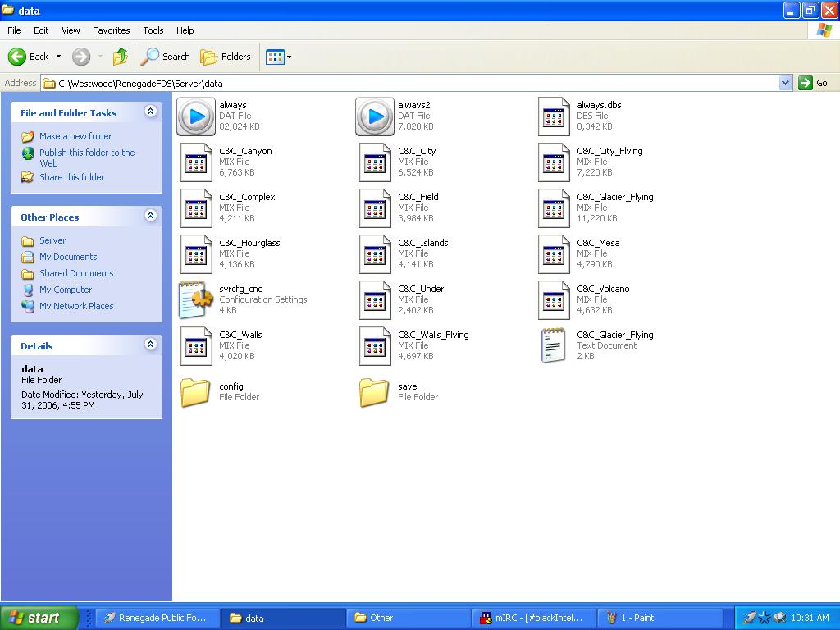The height and width of the screenshot is (630, 840).
Task: Open the Favorites menu
Action: [x=111, y=30]
